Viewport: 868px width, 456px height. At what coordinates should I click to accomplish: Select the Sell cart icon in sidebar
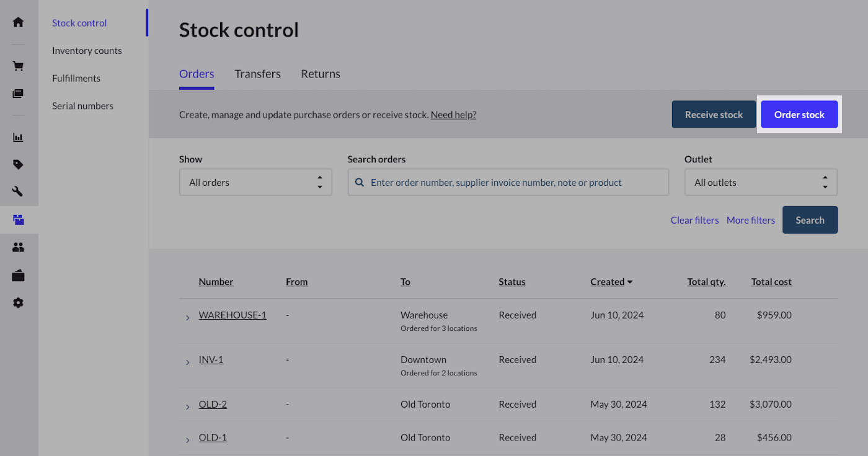point(18,66)
